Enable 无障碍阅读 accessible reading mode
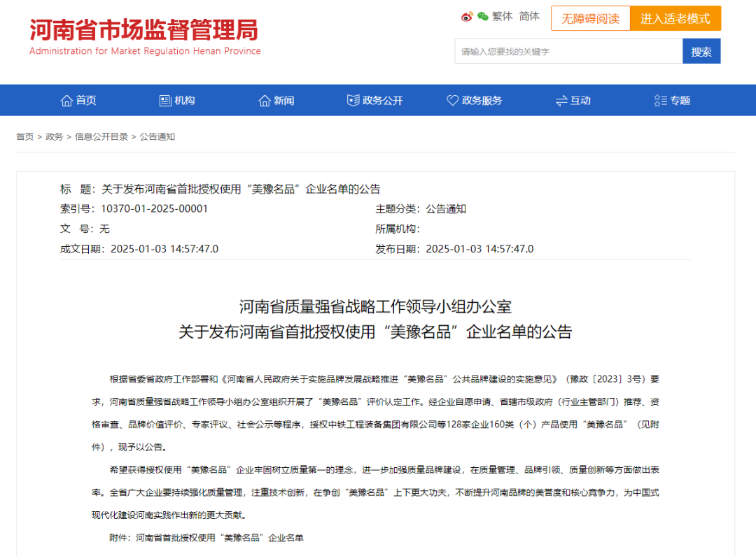 coord(591,18)
